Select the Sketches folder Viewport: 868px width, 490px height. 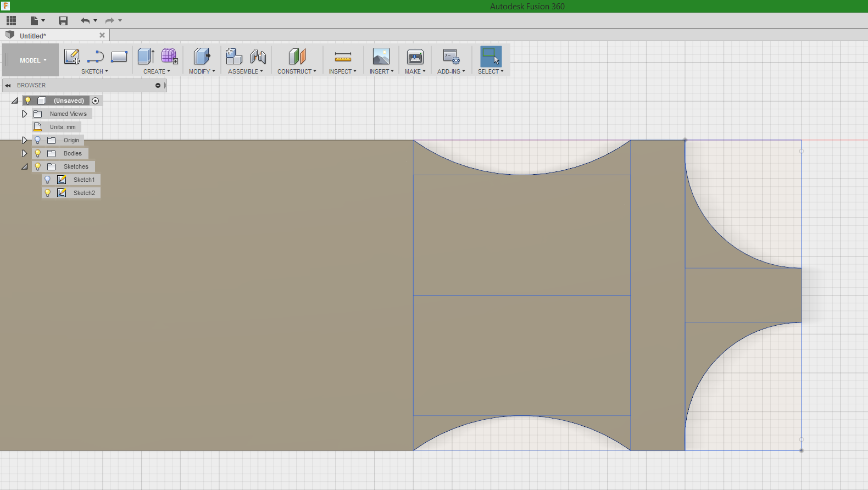pyautogui.click(x=76, y=166)
